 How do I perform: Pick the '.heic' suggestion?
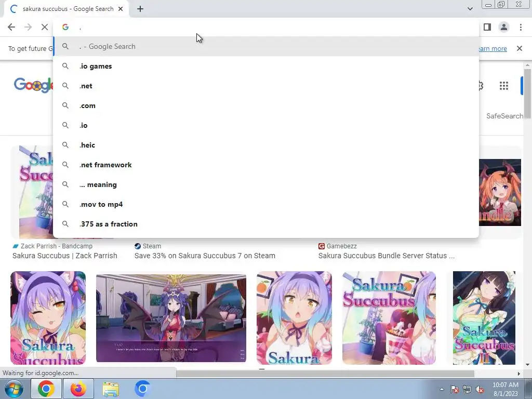(266, 145)
